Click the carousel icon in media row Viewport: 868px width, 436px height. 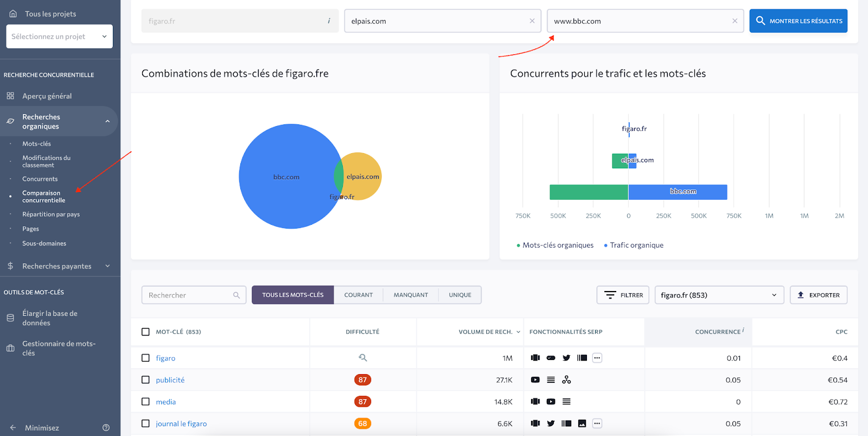tap(535, 401)
